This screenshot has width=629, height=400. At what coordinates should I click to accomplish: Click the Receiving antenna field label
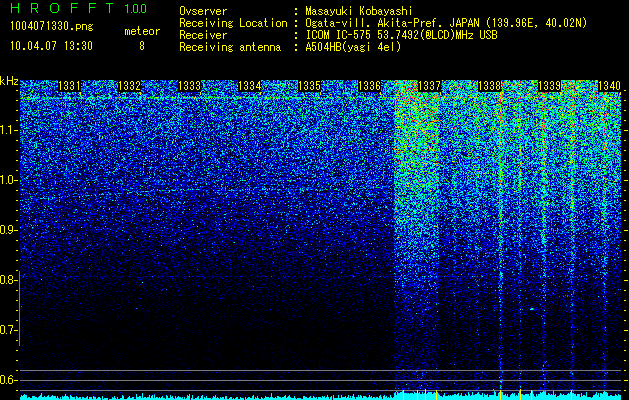click(x=230, y=47)
